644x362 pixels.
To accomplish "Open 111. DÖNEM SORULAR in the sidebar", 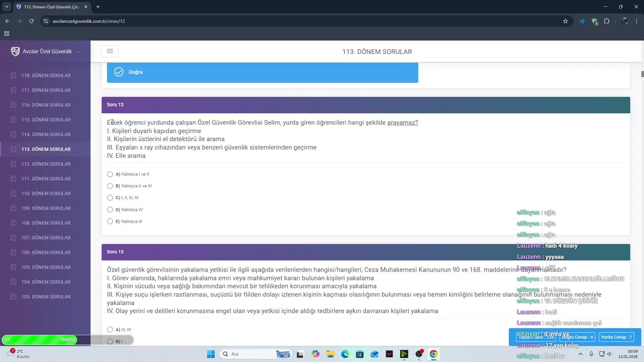I will pyautogui.click(x=45, y=178).
